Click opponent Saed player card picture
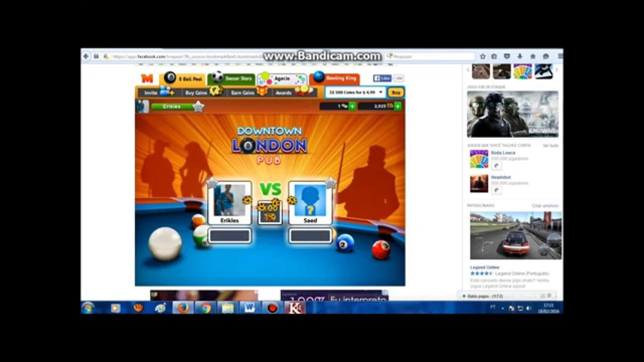This screenshot has width=644, height=362. coord(310,200)
